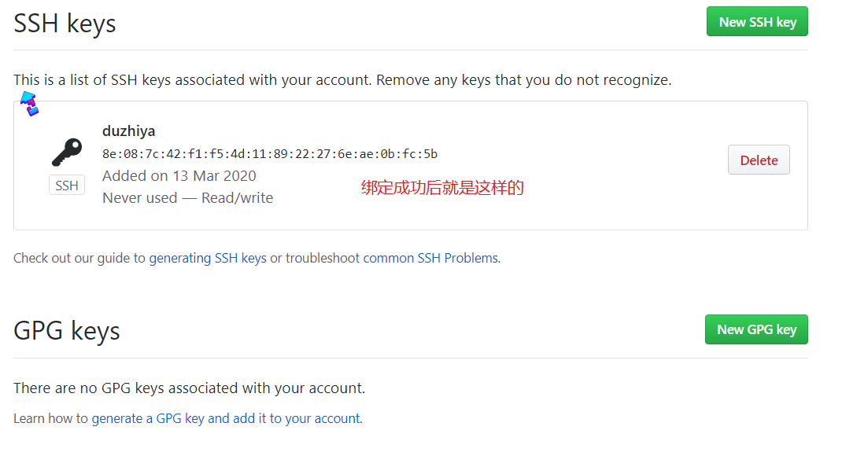Click the blue and pink arrow pointer icon
Screen dimensions: 868x456
29,104
